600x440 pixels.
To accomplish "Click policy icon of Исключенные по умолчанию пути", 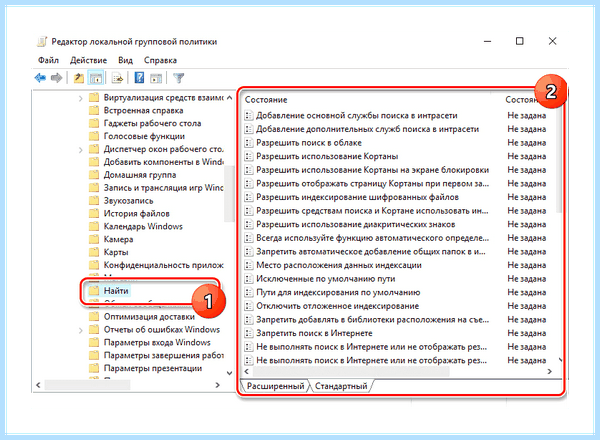I will coord(249,279).
